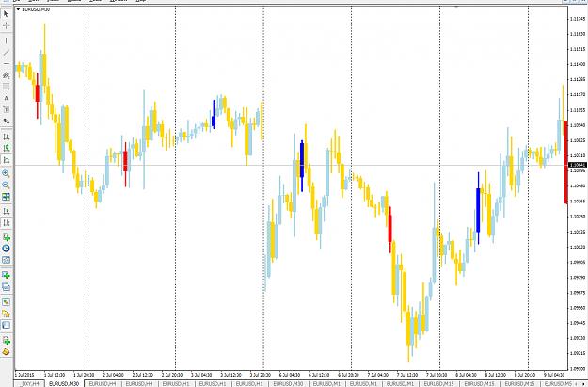Expand the EURUSD,M30 chart title arrow
Screen dimensions: 588x387
click(19, 9)
